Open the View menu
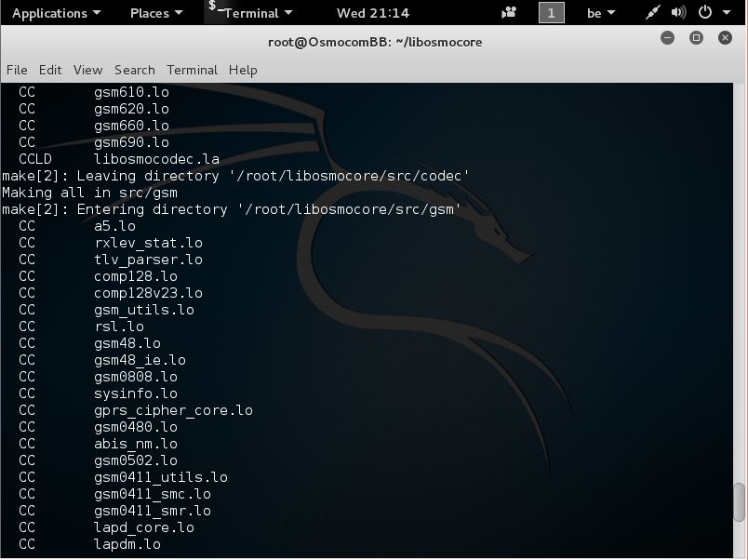The height and width of the screenshot is (560, 748). coord(87,70)
